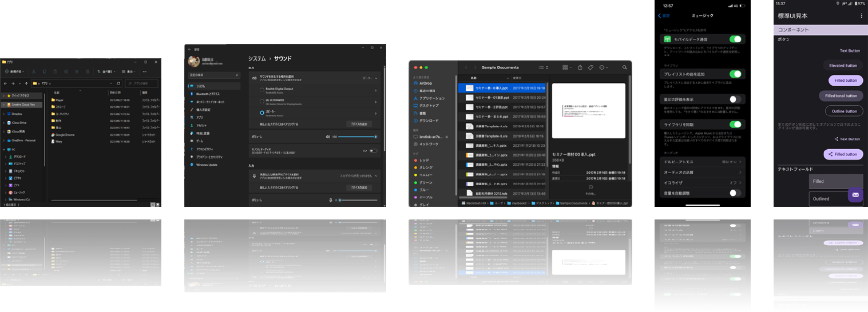This screenshot has height=312, width=868.
Task: Click the Finder tag icon
Action: pos(590,67)
